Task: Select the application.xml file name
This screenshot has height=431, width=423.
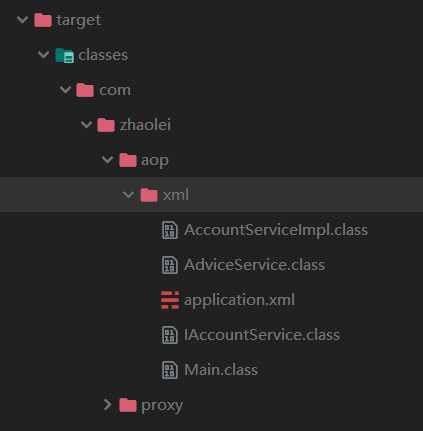Action: click(x=239, y=300)
